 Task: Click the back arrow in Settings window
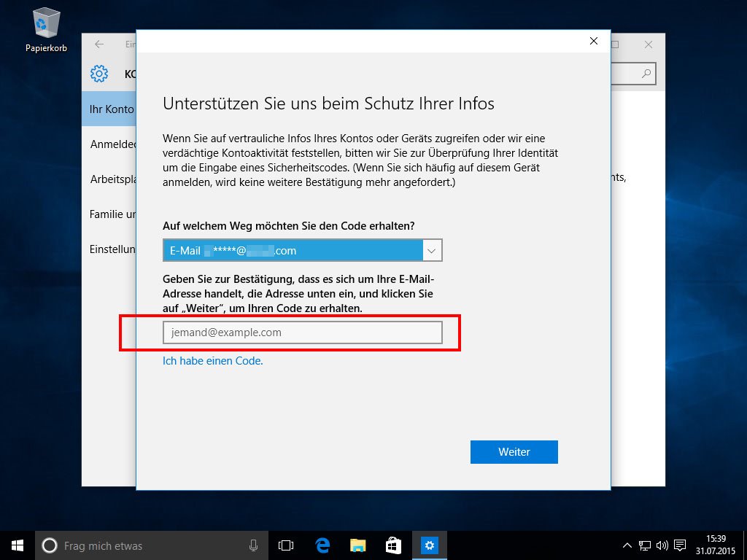coord(98,44)
